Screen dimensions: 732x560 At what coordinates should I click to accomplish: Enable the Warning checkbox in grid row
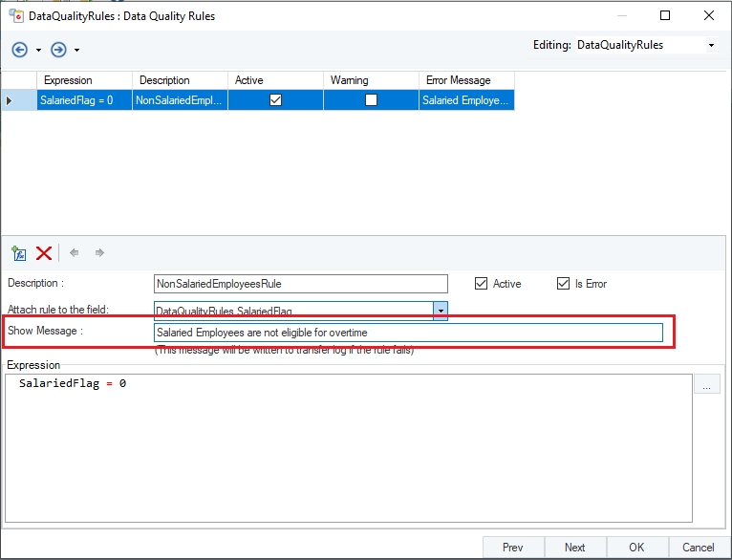(371, 100)
